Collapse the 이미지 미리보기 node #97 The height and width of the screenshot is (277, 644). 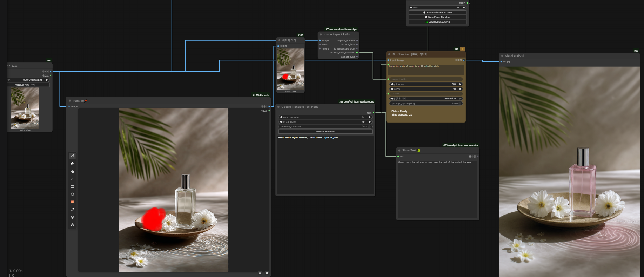point(502,56)
